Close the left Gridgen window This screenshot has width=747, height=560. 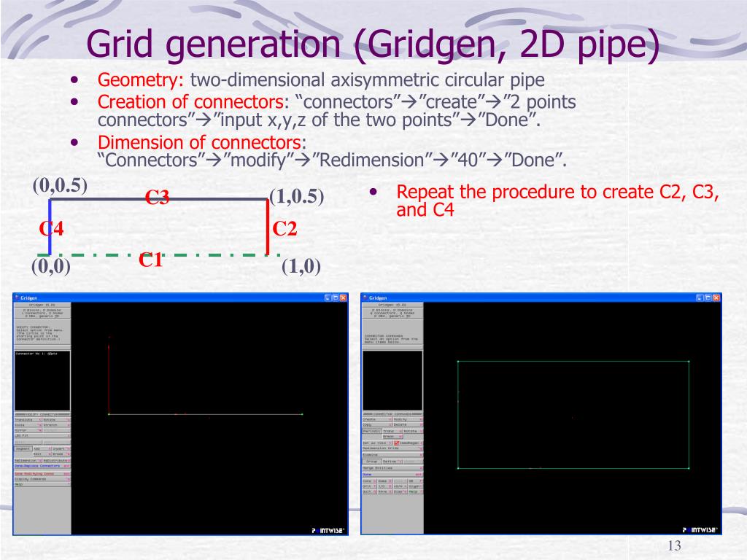(343, 297)
